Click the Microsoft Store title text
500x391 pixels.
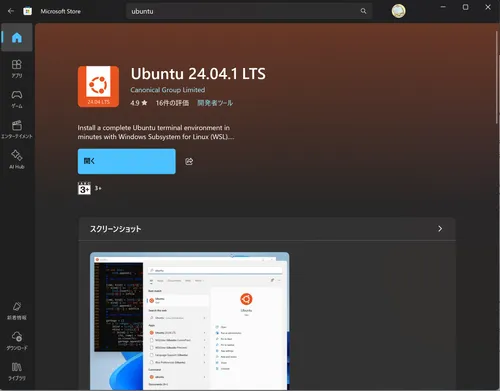click(60, 11)
